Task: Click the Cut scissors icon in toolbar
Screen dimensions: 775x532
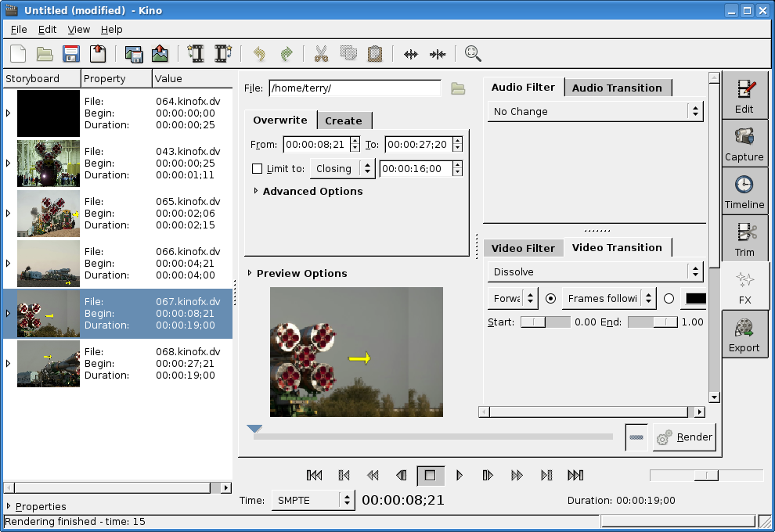Action: tap(321, 54)
